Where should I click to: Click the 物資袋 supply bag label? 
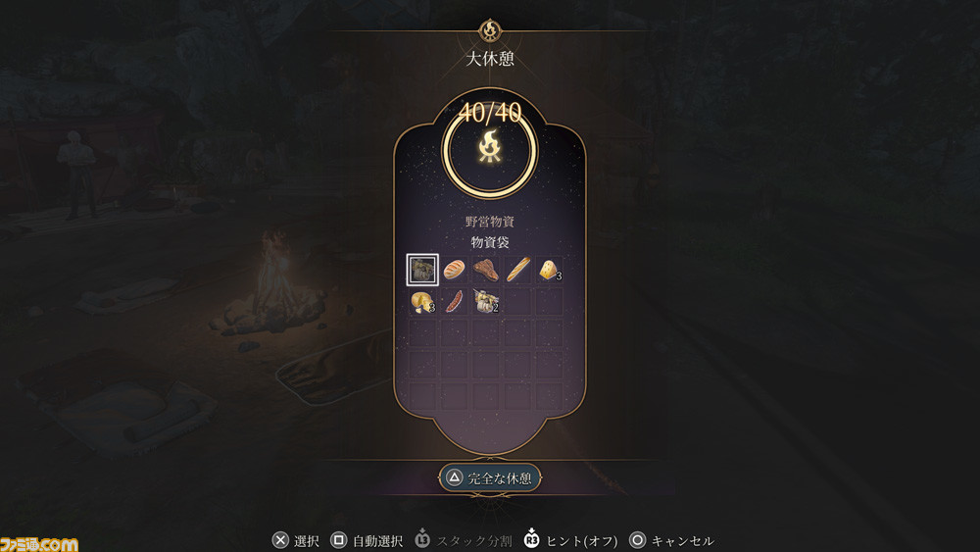click(x=490, y=242)
